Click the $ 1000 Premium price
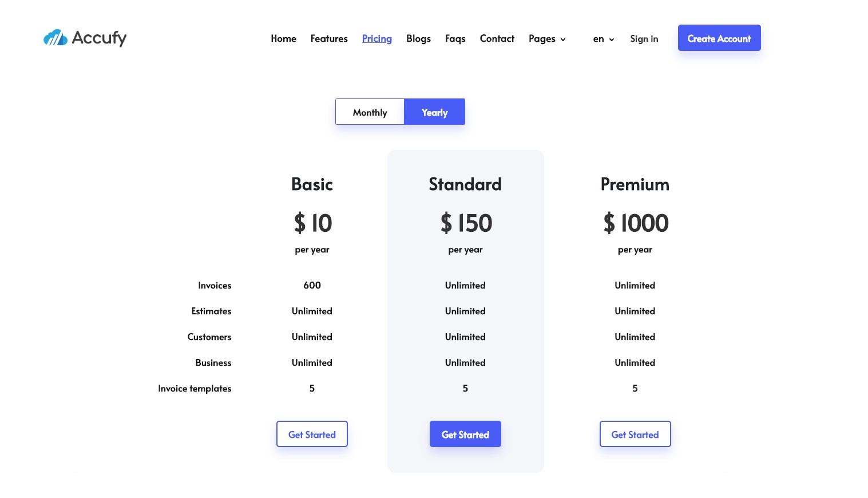Viewport: 868px width, 498px height. (635, 223)
